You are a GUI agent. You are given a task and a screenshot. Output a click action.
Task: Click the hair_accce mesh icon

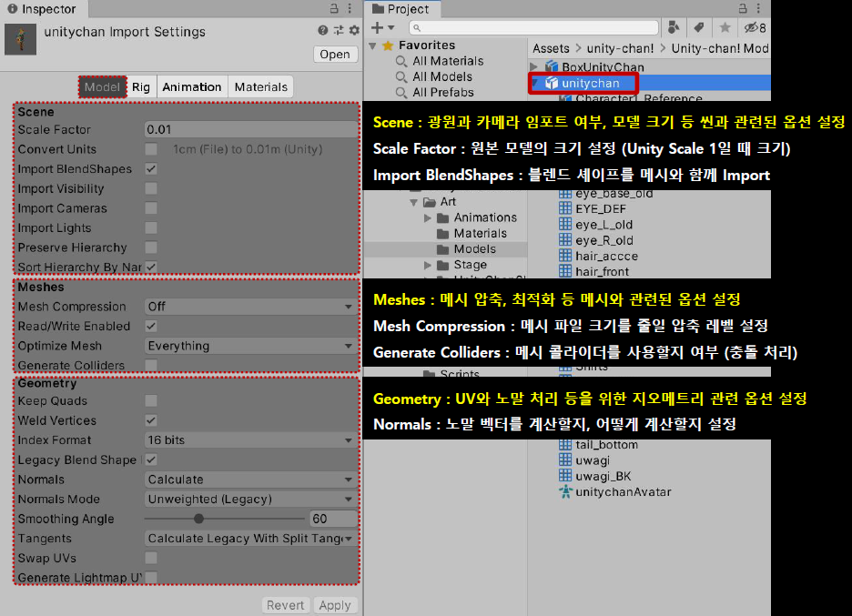coord(565,256)
